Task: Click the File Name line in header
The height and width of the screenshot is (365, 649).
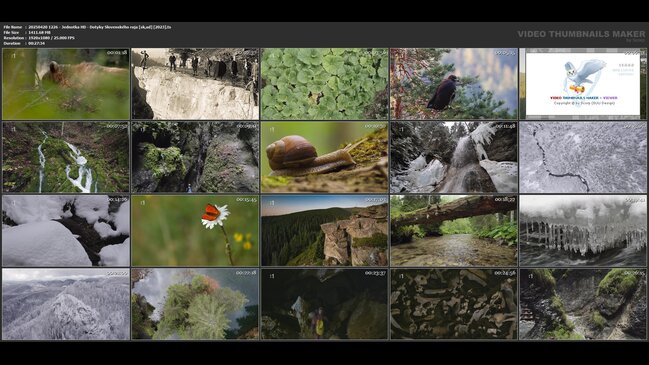Action: (x=87, y=27)
